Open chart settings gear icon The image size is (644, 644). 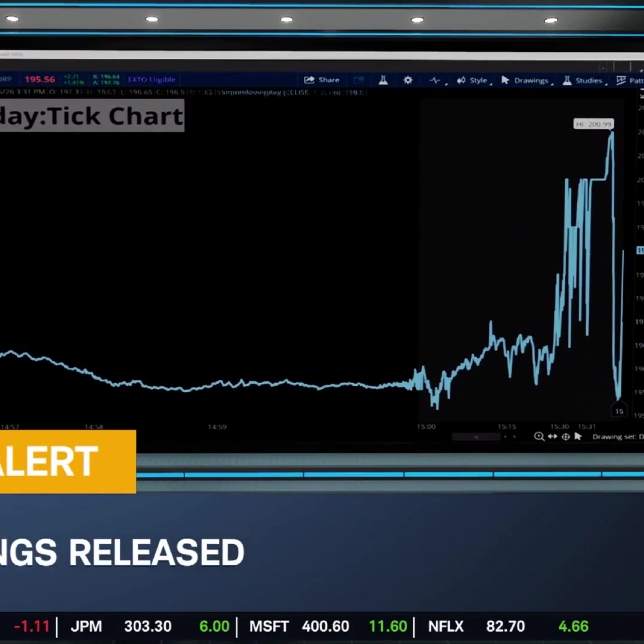click(408, 80)
